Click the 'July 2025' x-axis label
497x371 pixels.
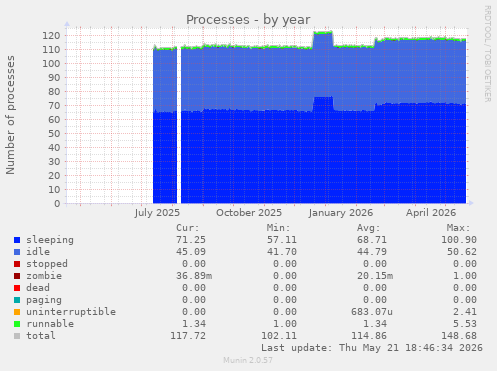click(157, 213)
